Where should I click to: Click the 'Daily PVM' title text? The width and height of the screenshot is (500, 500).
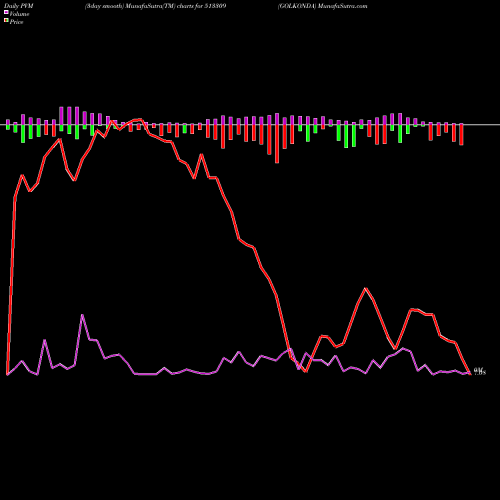pos(19,6)
